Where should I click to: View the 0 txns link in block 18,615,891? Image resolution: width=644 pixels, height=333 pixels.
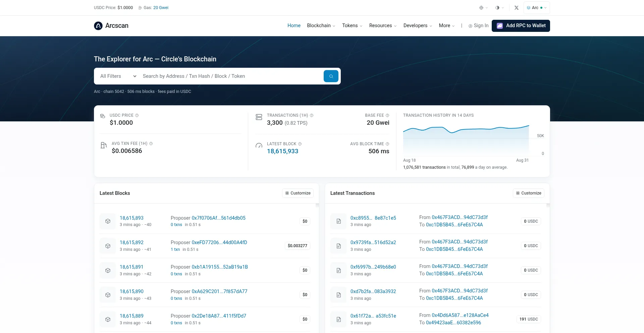[176, 274]
